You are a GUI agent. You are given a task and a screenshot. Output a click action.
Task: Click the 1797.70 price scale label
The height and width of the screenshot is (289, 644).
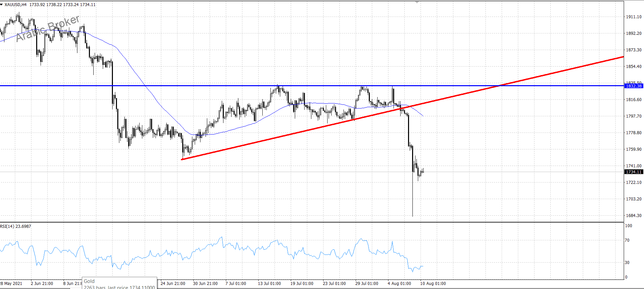point(634,116)
